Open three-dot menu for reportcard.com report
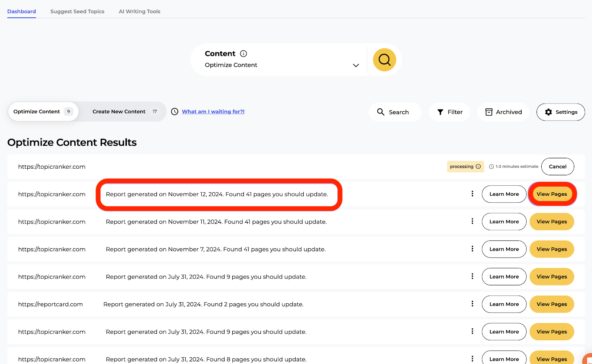592x364 pixels. [x=472, y=304]
